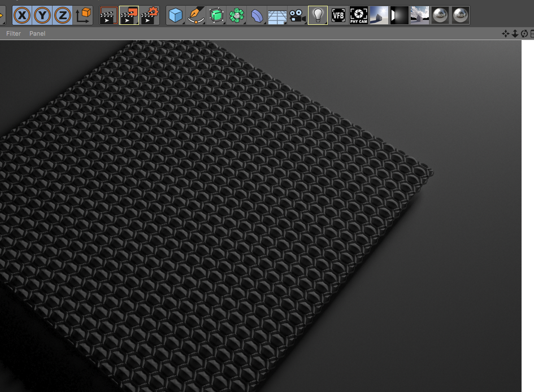534x392 pixels.
Task: Click the green subdivision cube generator icon
Action: pyautogui.click(x=216, y=15)
